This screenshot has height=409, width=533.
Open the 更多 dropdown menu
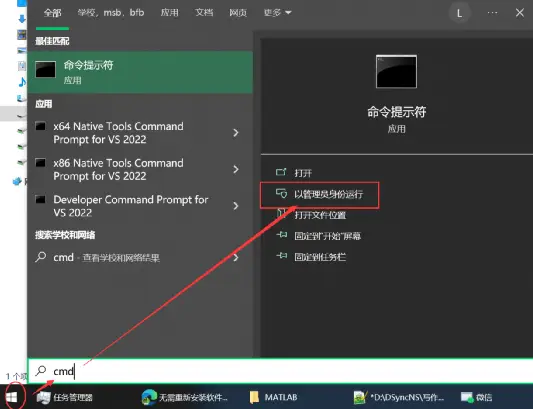pos(277,13)
